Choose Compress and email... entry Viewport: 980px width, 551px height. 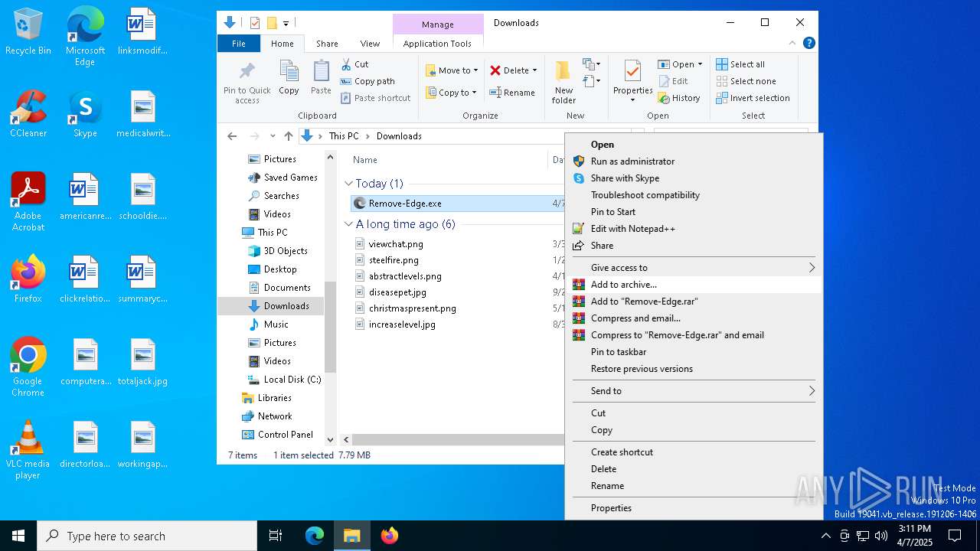point(694,318)
